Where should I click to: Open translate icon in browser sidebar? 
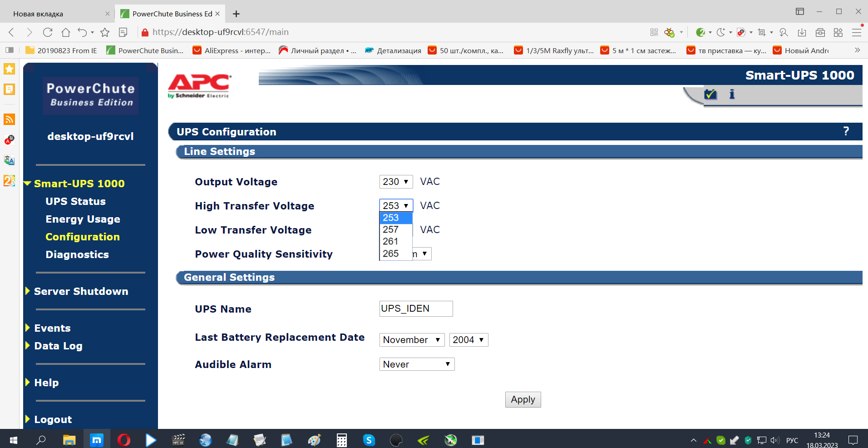tap(10, 160)
